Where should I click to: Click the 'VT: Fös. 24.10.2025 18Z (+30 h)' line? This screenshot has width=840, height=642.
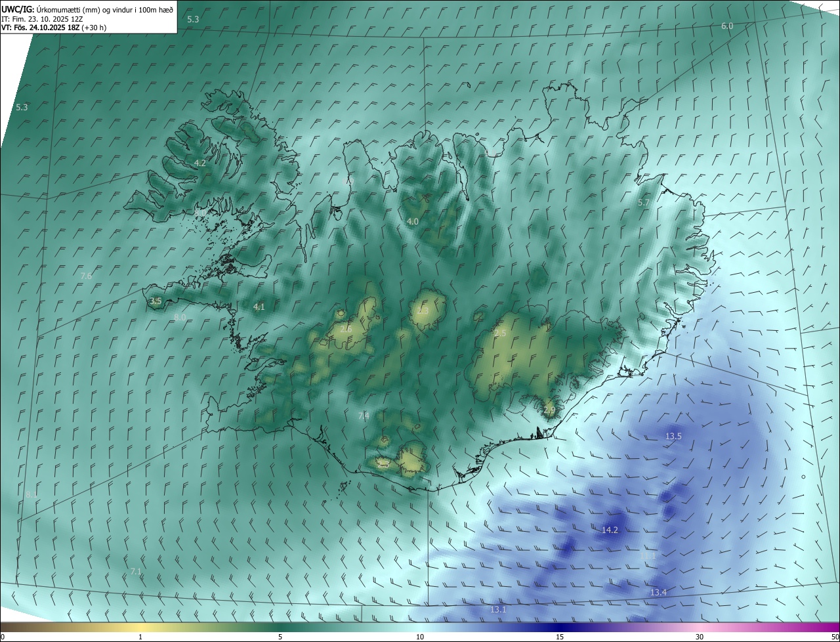click(x=54, y=28)
